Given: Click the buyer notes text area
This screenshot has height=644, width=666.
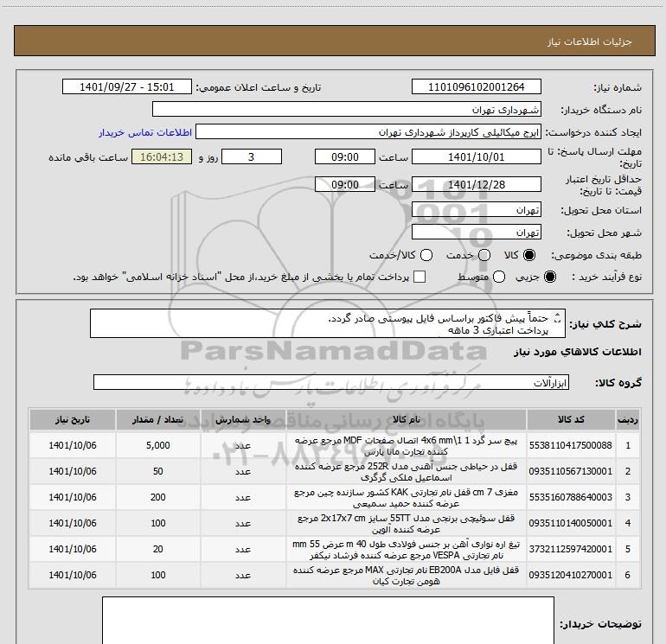Looking at the screenshot, I should click(x=328, y=620).
